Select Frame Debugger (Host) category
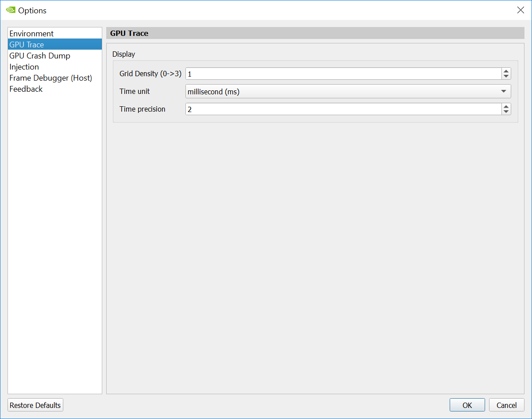Viewport: 532px width, 419px height. coord(50,78)
